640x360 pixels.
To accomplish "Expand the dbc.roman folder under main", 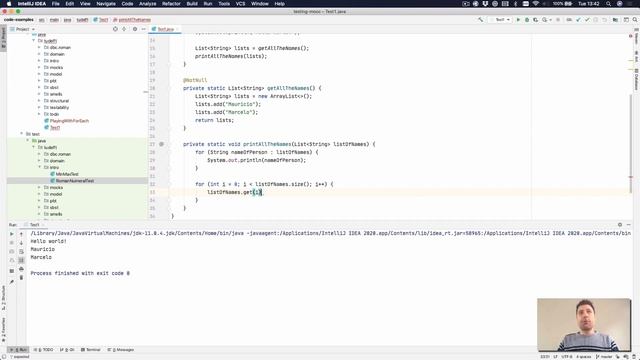I will click(39, 47).
